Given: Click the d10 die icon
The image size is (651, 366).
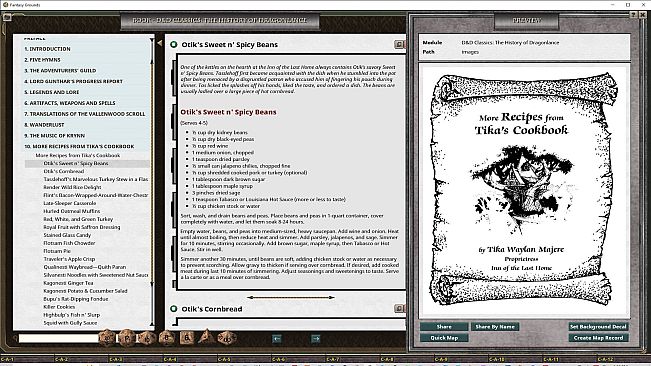Looking at the screenshot, I should pyautogui.click(x=147, y=338).
